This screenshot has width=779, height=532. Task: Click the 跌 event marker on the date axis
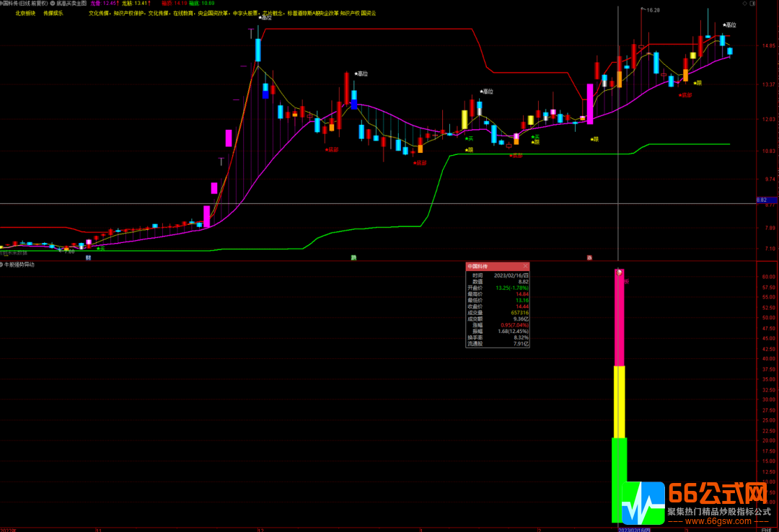353,258
